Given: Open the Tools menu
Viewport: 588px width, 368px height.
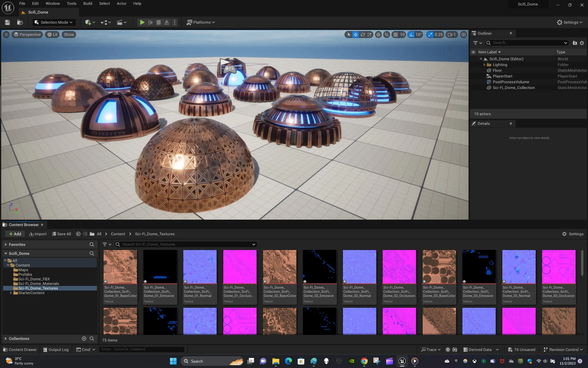Looking at the screenshot, I should tap(71, 3).
